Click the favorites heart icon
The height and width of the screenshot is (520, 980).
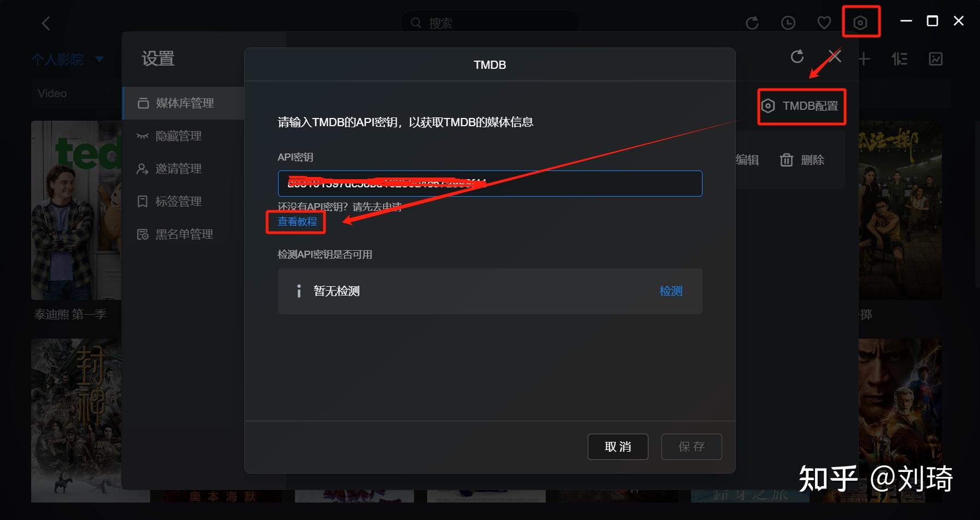point(824,22)
